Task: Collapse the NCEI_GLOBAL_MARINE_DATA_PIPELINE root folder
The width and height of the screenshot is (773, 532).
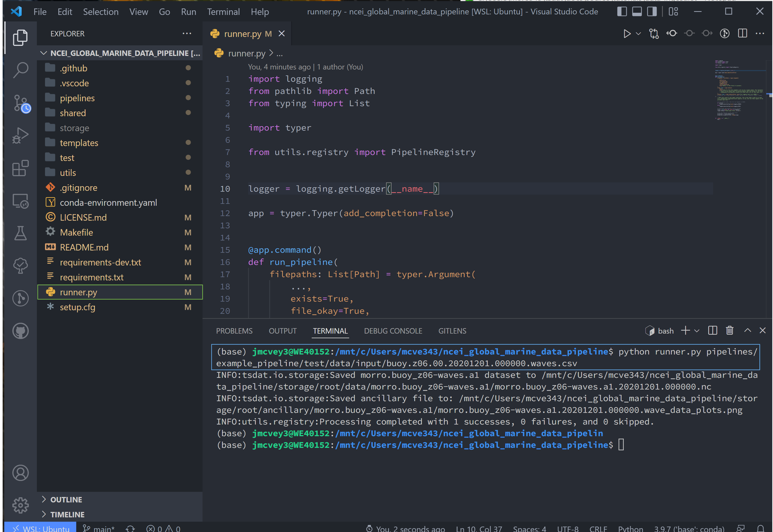Action: (x=120, y=53)
